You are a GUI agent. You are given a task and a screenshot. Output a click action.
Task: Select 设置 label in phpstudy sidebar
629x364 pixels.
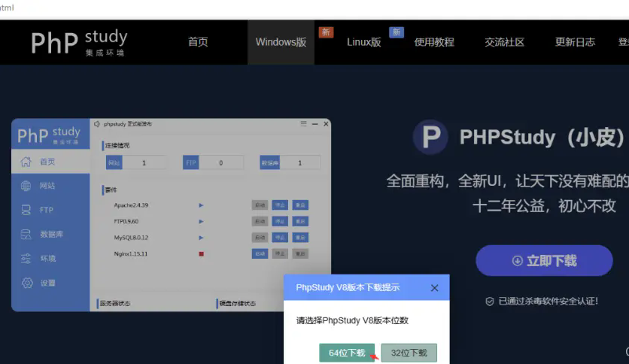[x=48, y=283]
